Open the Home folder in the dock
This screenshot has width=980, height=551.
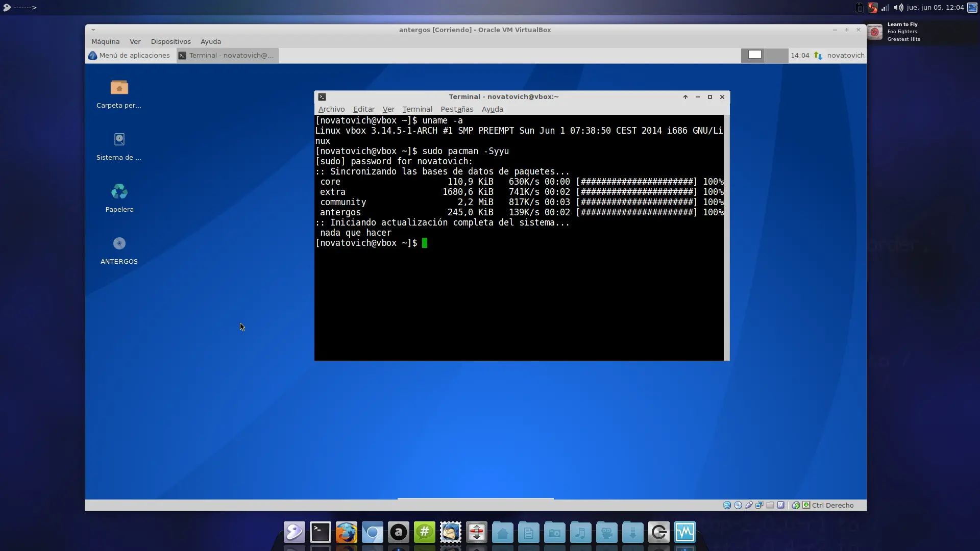click(x=503, y=533)
